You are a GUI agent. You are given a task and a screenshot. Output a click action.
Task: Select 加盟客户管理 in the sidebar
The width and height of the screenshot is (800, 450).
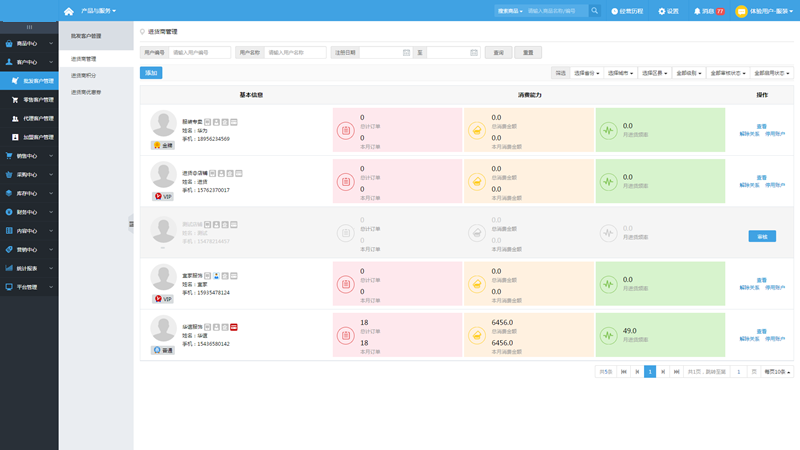click(x=29, y=137)
